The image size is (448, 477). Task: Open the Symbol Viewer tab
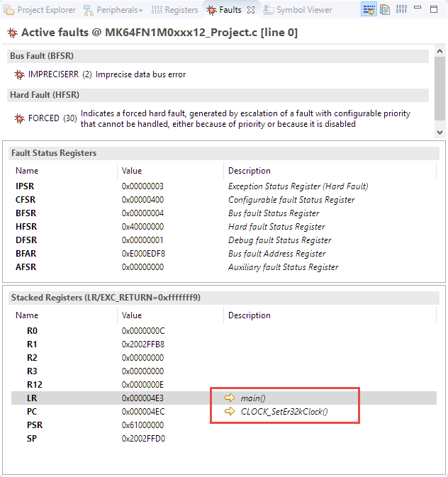tap(298, 10)
